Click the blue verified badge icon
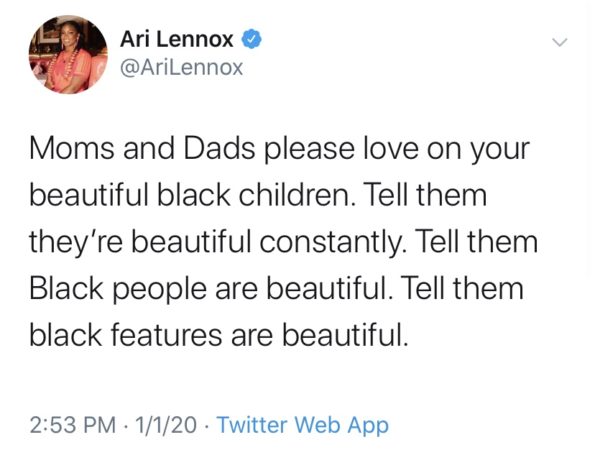 point(252,39)
